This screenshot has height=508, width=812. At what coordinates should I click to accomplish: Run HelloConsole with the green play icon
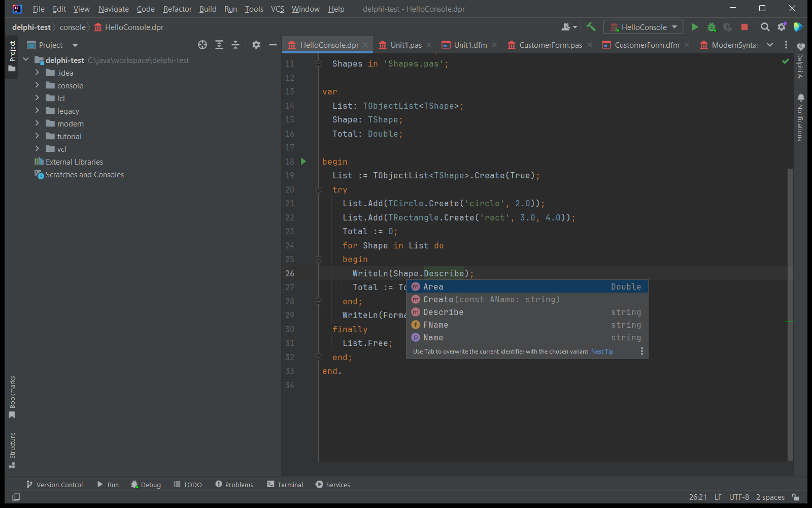coord(695,27)
